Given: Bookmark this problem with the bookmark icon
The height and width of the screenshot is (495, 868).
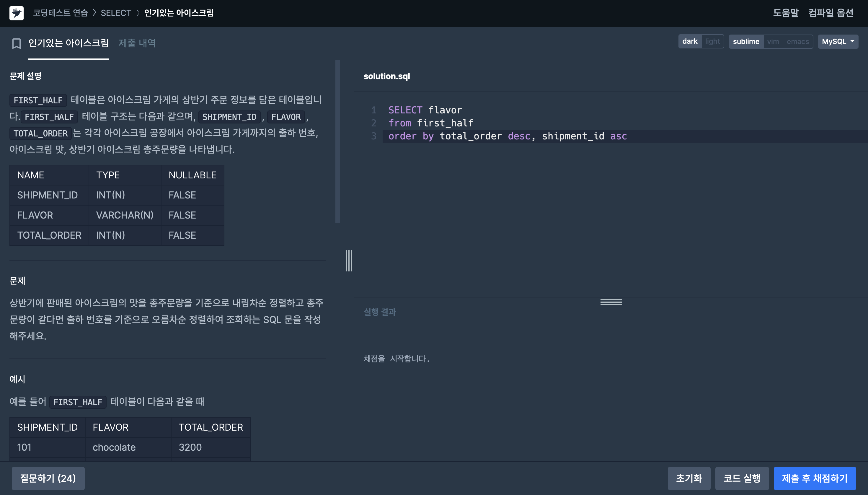Looking at the screenshot, I should (x=16, y=43).
